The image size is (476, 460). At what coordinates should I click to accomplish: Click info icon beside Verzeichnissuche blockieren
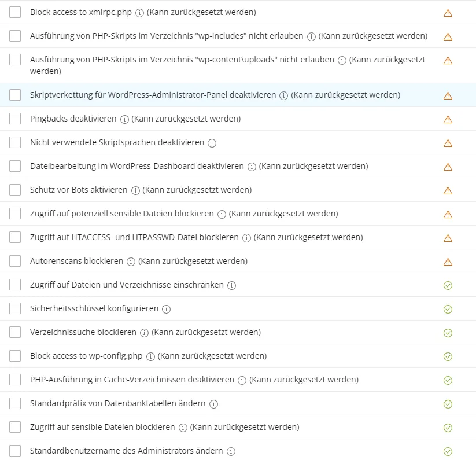click(144, 333)
